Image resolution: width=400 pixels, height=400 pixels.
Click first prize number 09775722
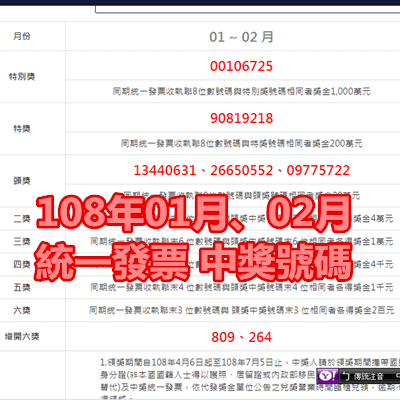(318, 170)
